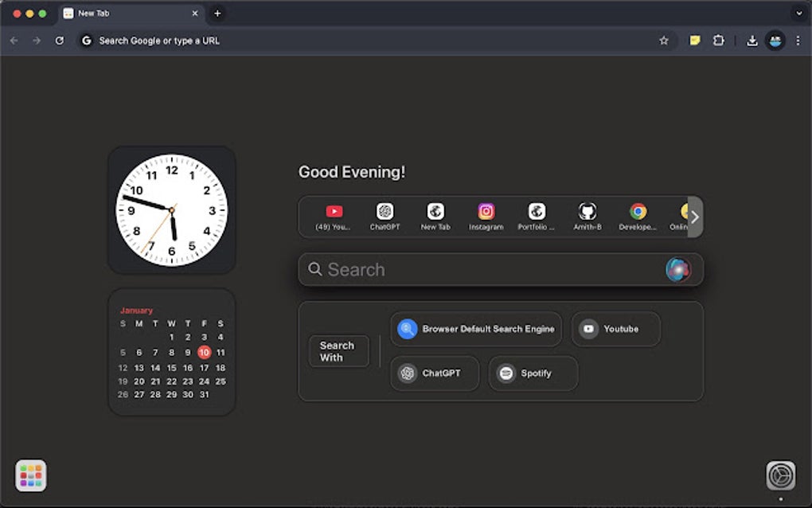The height and width of the screenshot is (508, 812).
Task: Click the Siri-style orb in the search bar
Action: coord(677,269)
